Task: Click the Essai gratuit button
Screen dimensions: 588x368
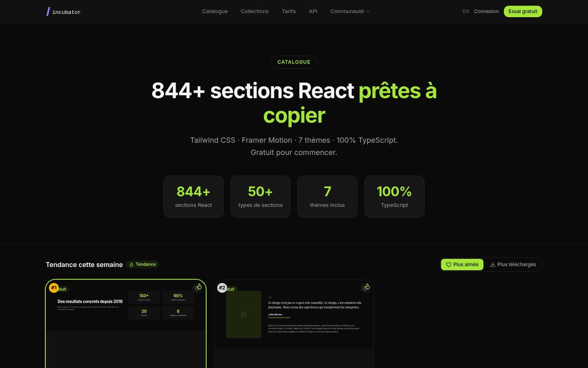Action: 523,11
